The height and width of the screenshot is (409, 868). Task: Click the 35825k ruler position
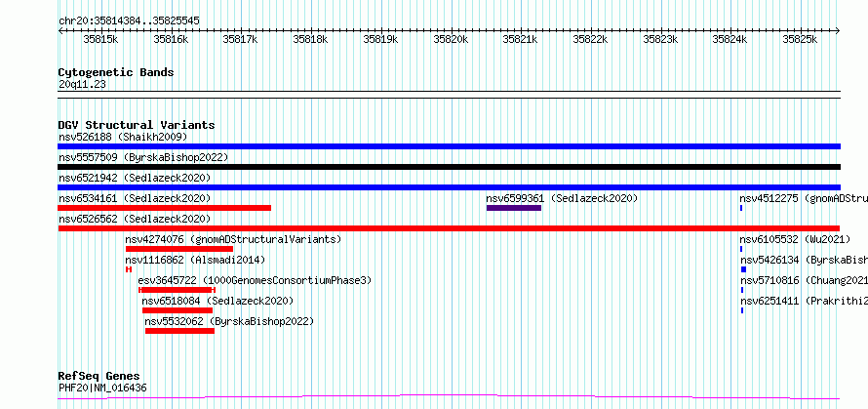(801, 39)
